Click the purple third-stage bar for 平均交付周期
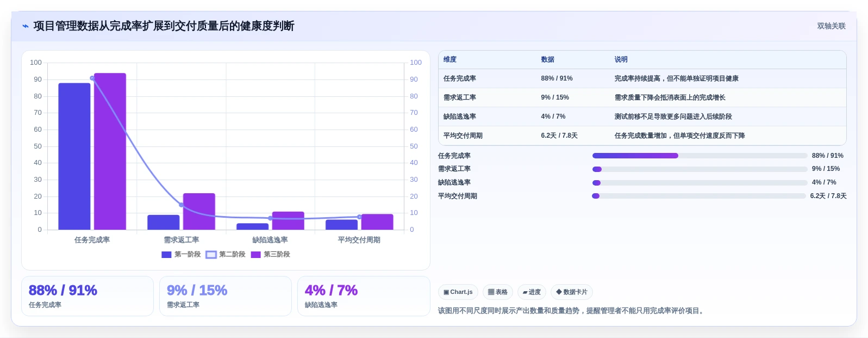The width and height of the screenshot is (868, 338). click(377, 222)
